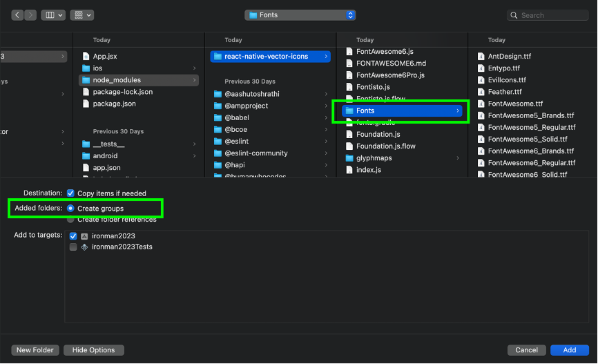
Task: Select the FontAwesome.ttf font file icon
Action: coord(481,104)
